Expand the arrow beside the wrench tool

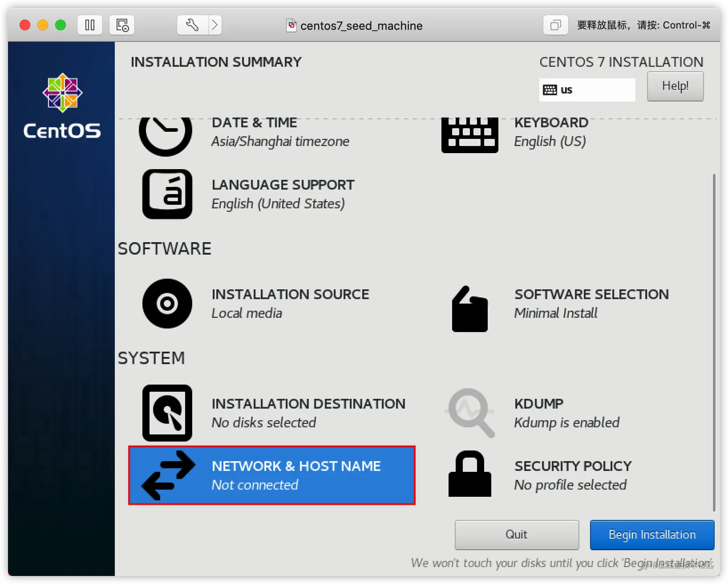[215, 25]
